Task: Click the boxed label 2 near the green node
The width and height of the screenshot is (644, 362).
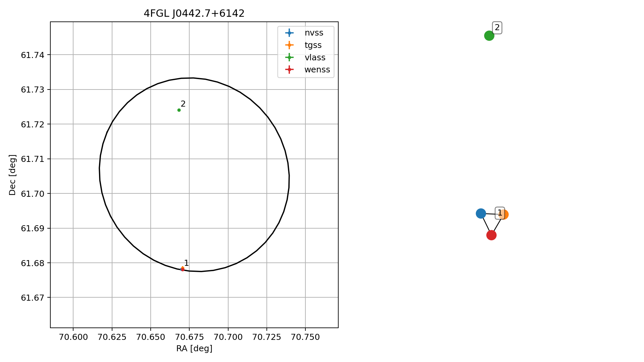Action: pos(497,27)
